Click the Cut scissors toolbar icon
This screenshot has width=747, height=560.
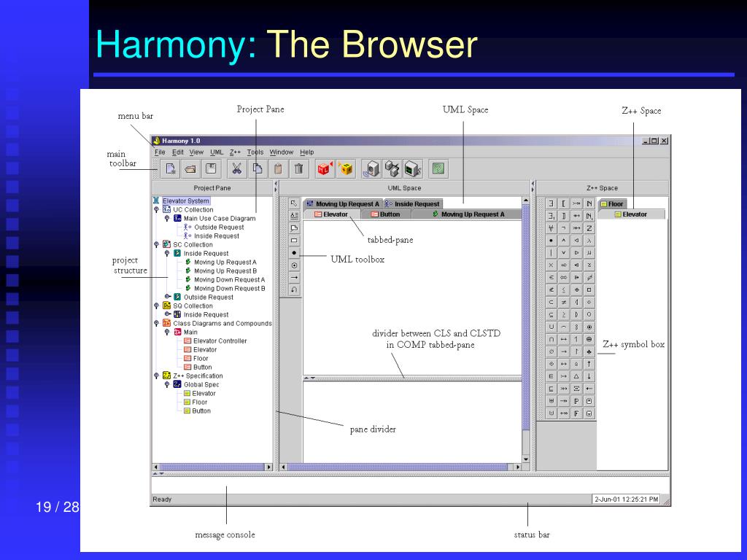click(237, 168)
